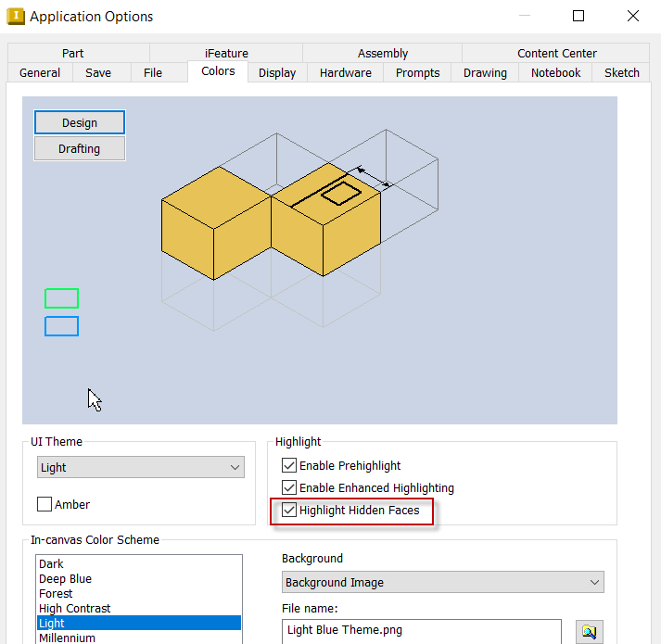Switch to the iFeature tab
This screenshot has width=661, height=644.
pyautogui.click(x=226, y=53)
